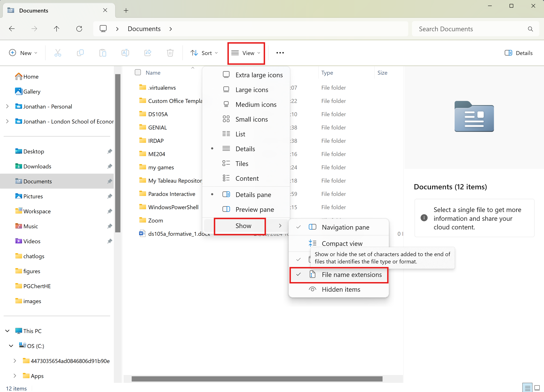Click the horizontal scrollbar in file list
Screen dimensions: 544x392
pos(257,379)
